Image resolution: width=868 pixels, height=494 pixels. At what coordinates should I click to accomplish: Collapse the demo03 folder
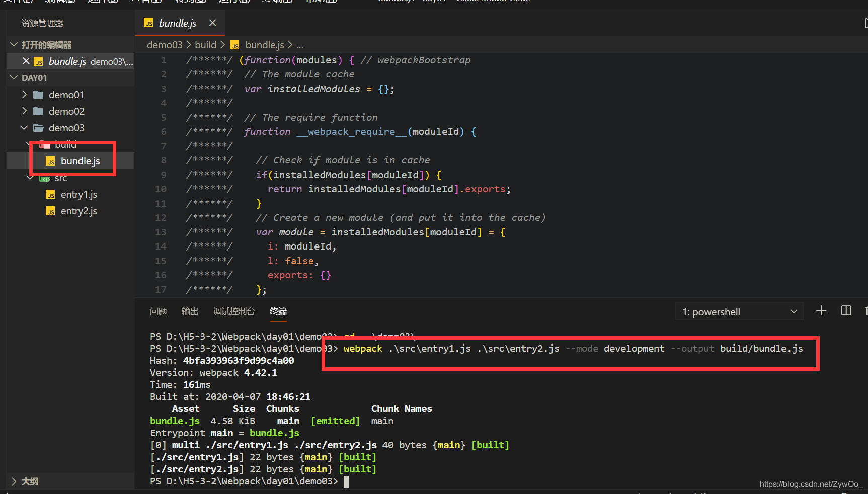coord(24,127)
